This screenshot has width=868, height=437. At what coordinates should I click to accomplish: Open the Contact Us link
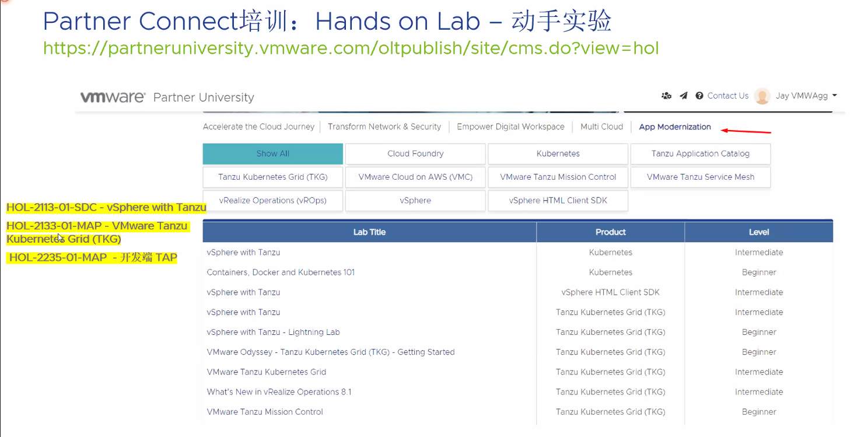pyautogui.click(x=727, y=96)
